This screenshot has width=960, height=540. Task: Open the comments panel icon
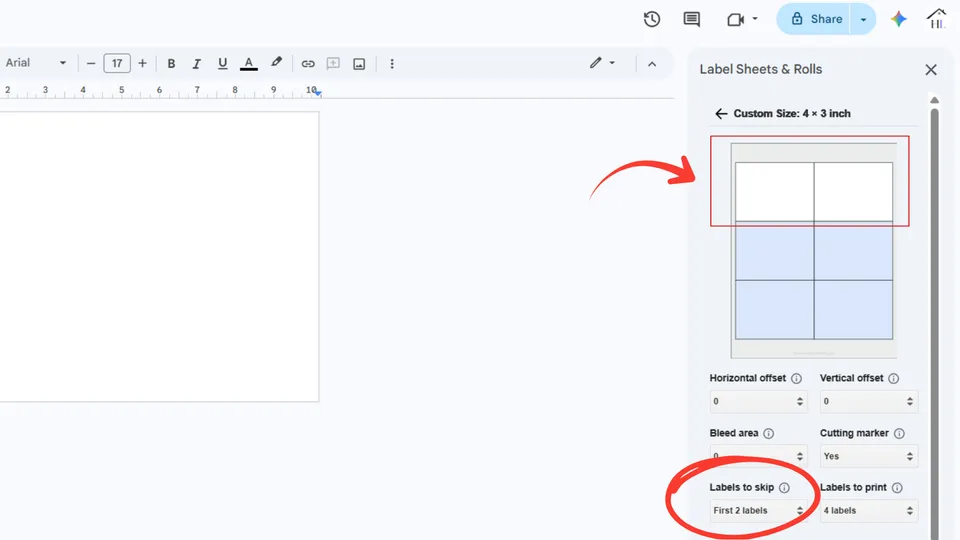[x=691, y=19]
